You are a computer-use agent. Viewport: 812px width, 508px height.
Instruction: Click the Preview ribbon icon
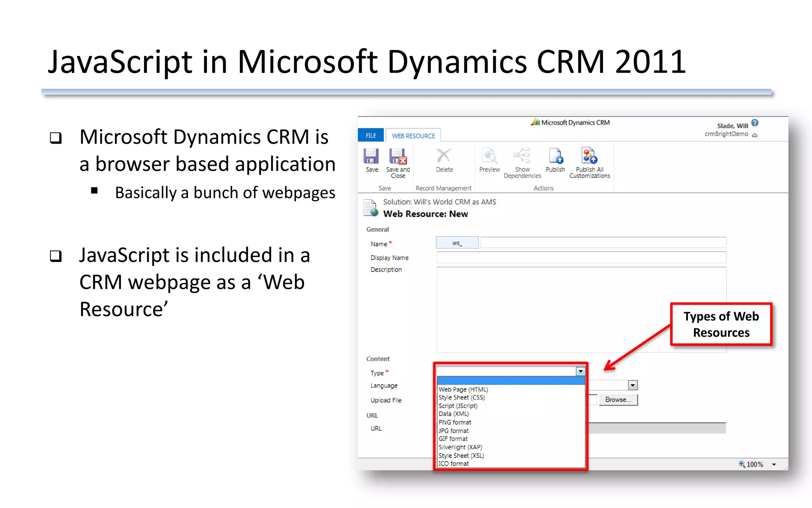(x=489, y=156)
